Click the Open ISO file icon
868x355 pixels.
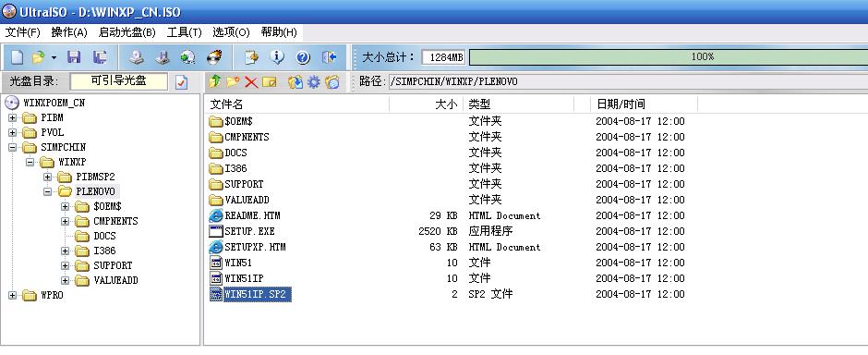38,57
